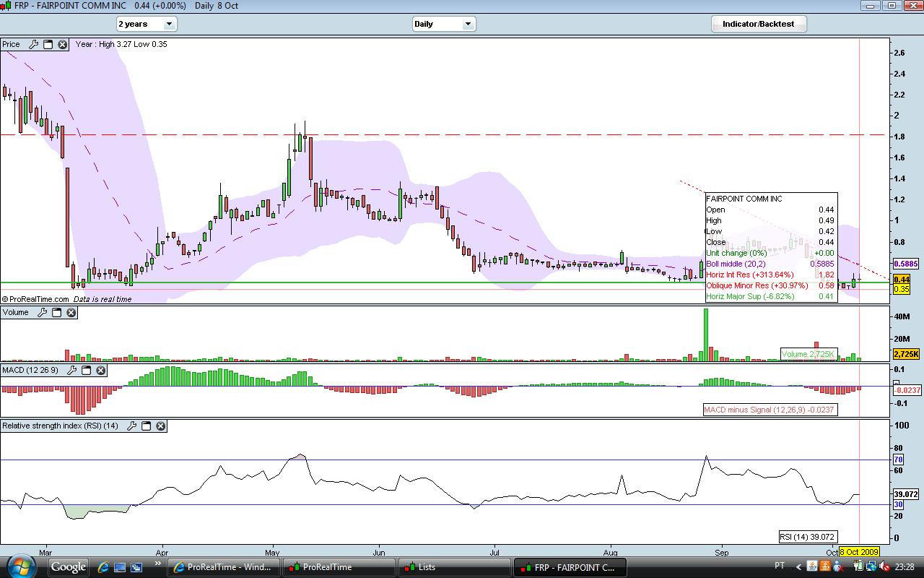Close the Volume indicator panel
Viewport: 924px width, 578px height.
[x=71, y=312]
